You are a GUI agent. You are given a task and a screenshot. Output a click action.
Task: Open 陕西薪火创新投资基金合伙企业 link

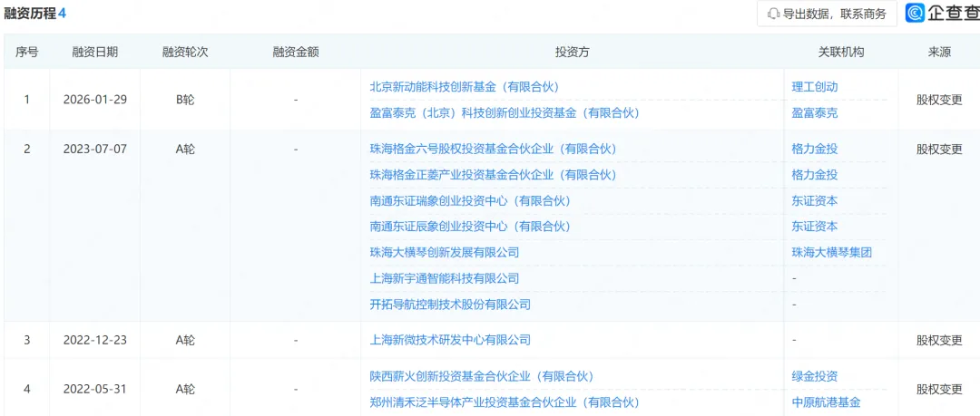point(482,376)
